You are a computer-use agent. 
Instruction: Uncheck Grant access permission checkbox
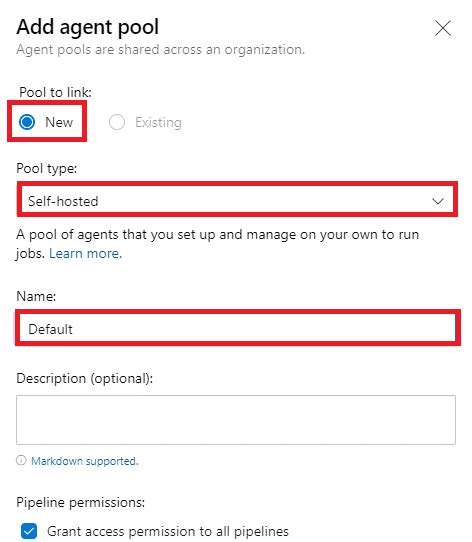click(x=29, y=531)
